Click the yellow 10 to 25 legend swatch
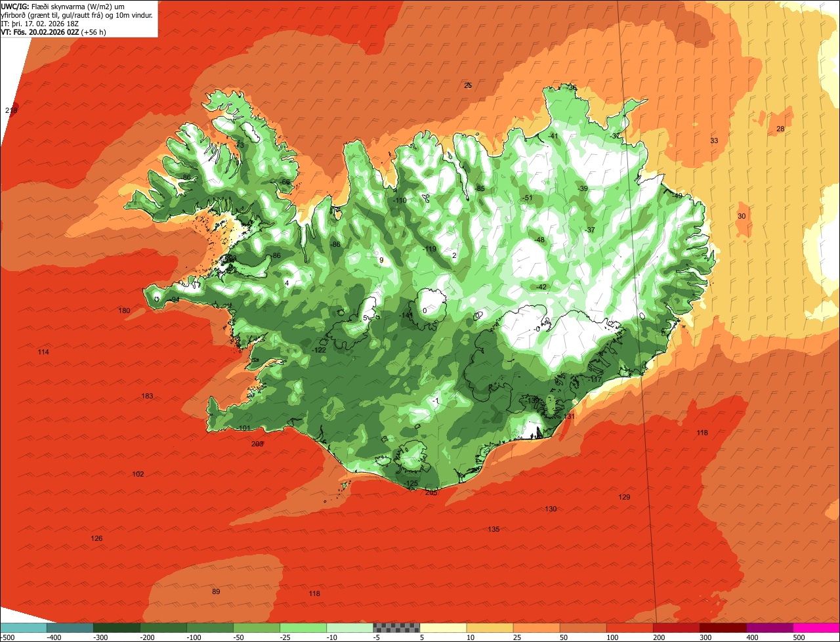840x642 pixels. 490,628
